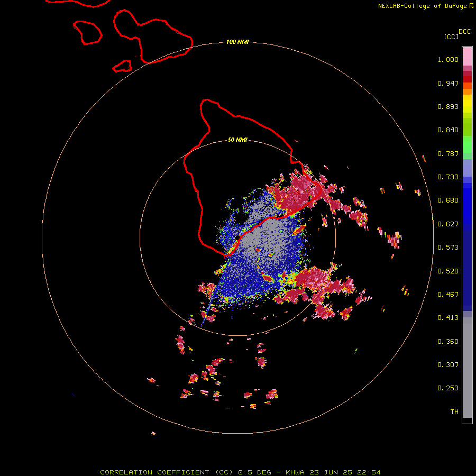
Task: Click the TH threshold label
Action: (454, 412)
